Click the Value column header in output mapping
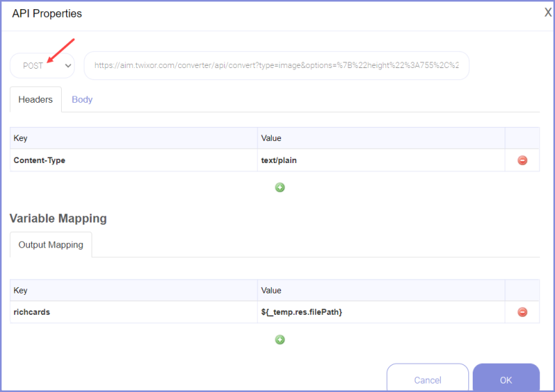Viewport: 555px width, 392px height. 380,290
